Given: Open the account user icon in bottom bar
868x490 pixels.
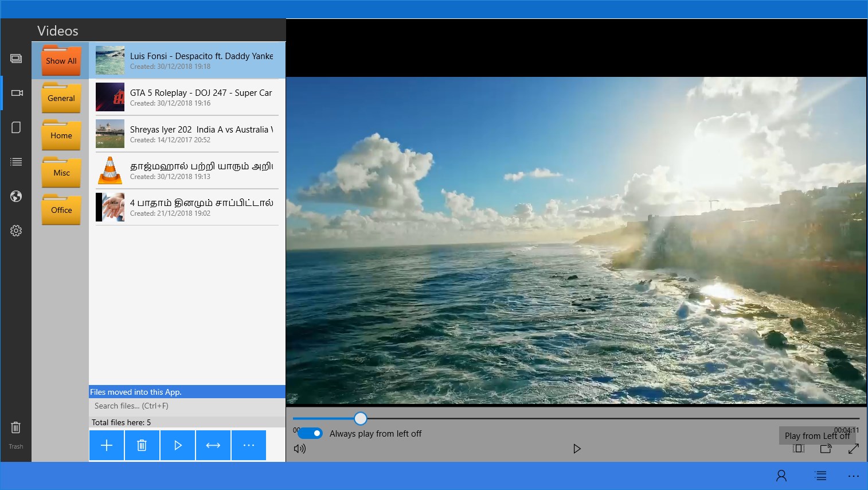Looking at the screenshot, I should [x=781, y=476].
